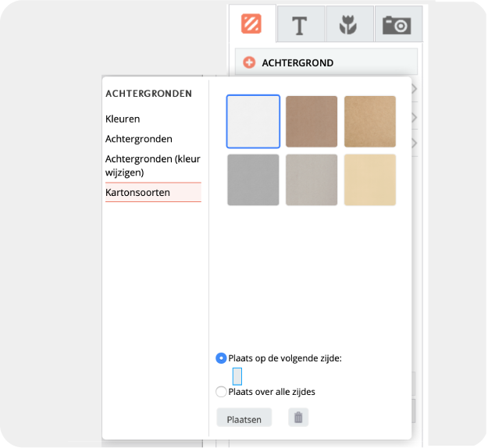Switch to the text T tab
Image resolution: width=488 pixels, height=448 pixels.
pos(301,25)
